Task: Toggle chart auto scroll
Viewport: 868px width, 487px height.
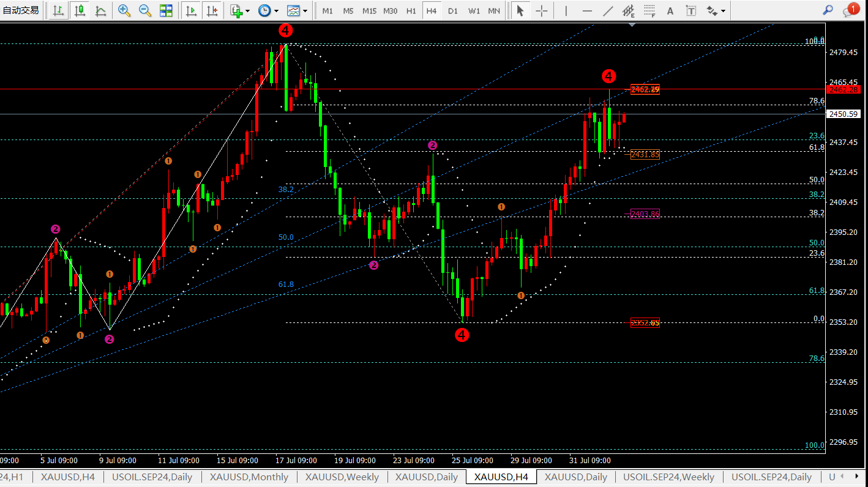Action: 191,10
